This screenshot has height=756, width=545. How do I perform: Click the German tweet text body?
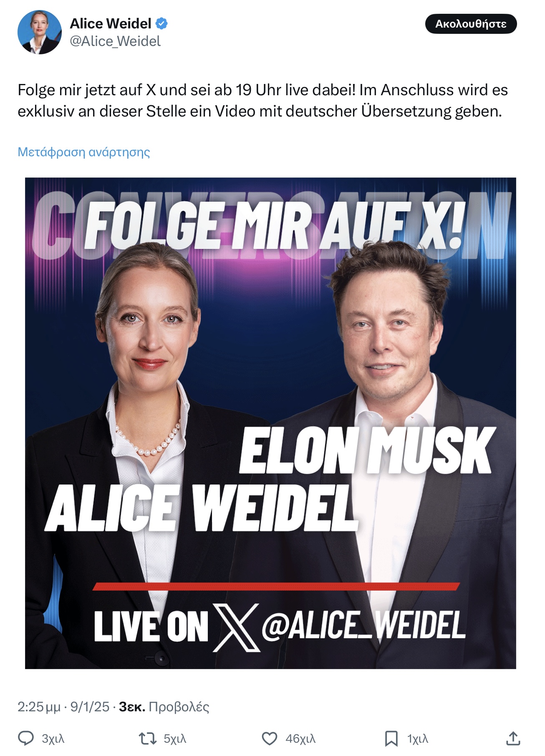pyautogui.click(x=262, y=101)
